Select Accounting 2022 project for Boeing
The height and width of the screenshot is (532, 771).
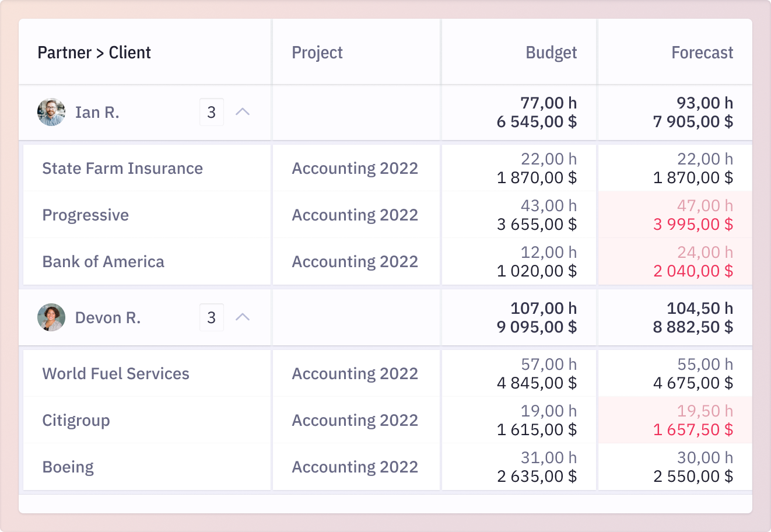pyautogui.click(x=355, y=467)
